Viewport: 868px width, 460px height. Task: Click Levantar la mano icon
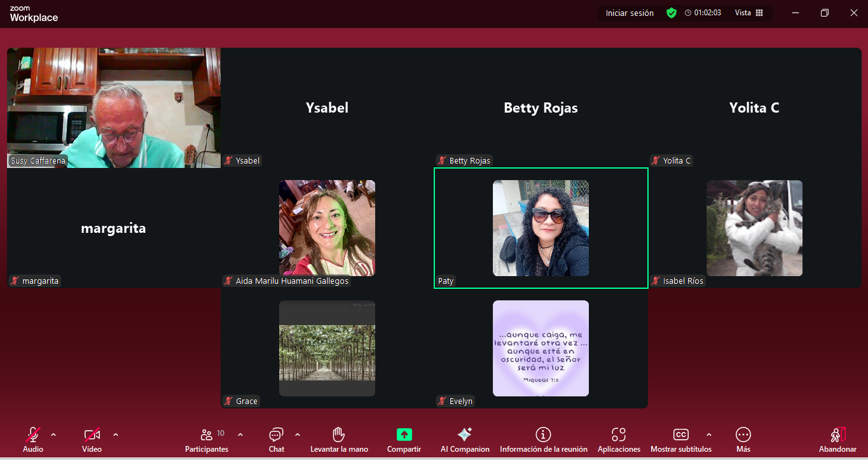tap(339, 435)
